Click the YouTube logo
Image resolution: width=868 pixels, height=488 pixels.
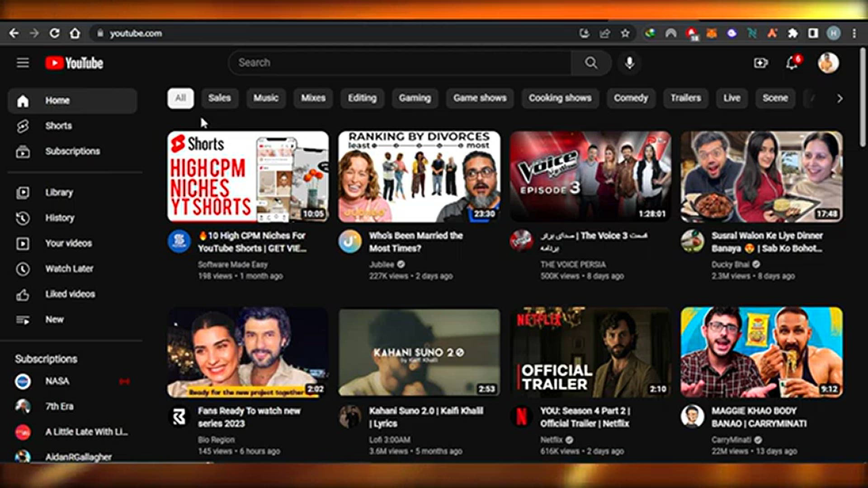74,63
